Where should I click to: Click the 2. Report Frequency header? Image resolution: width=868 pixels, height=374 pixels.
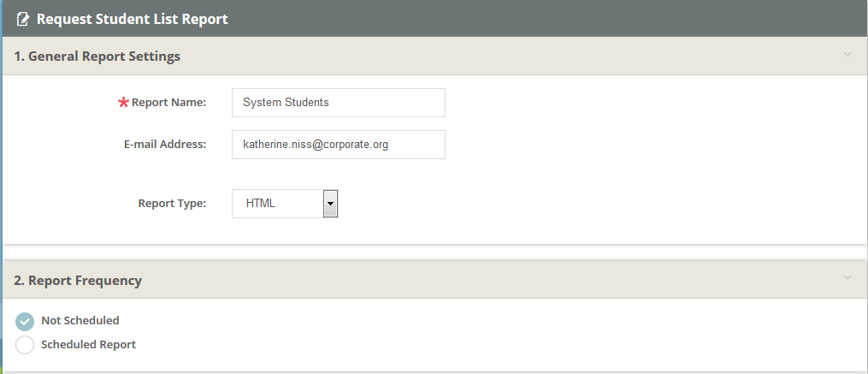click(x=78, y=280)
